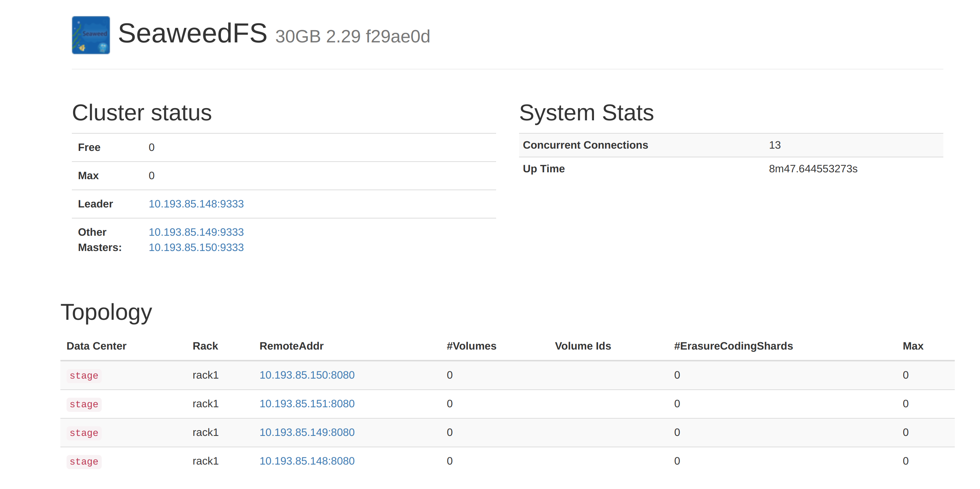
Task: Click the Concurrent Connections label
Action: (586, 145)
